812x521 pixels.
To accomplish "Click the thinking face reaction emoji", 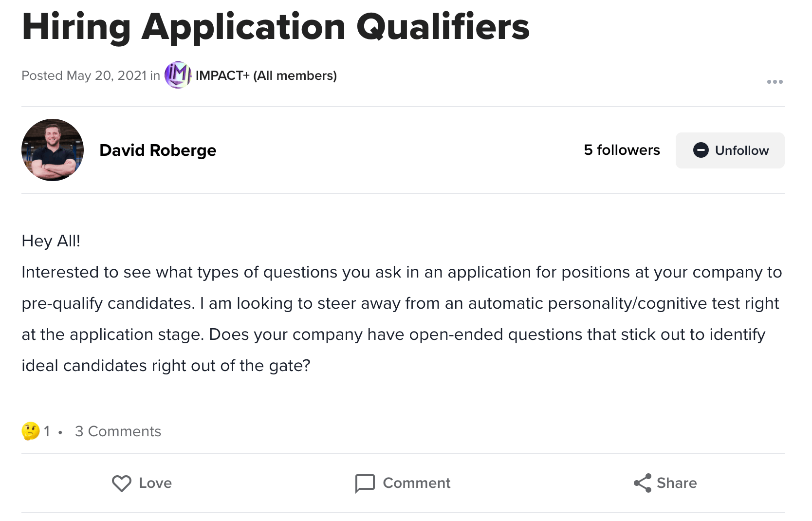I will click(30, 431).
